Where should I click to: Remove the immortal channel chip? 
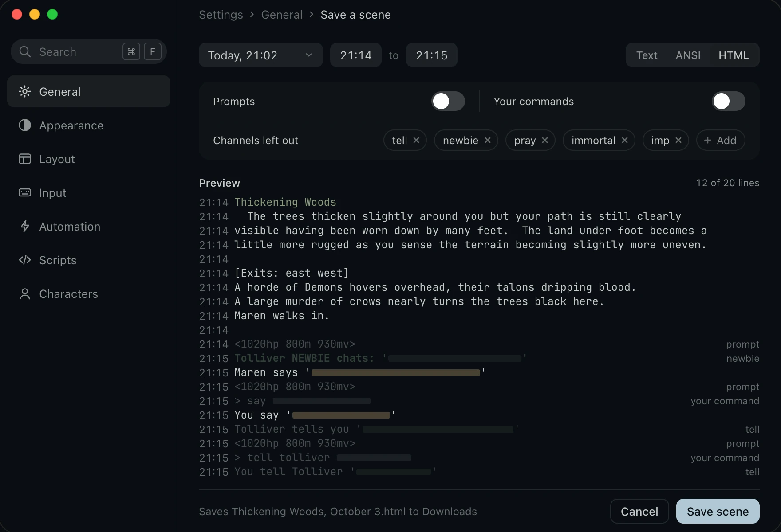click(625, 141)
